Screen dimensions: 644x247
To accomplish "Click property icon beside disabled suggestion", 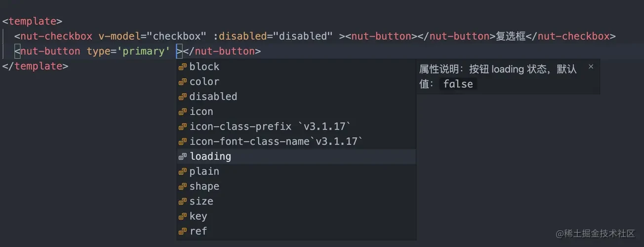I will point(183,97).
